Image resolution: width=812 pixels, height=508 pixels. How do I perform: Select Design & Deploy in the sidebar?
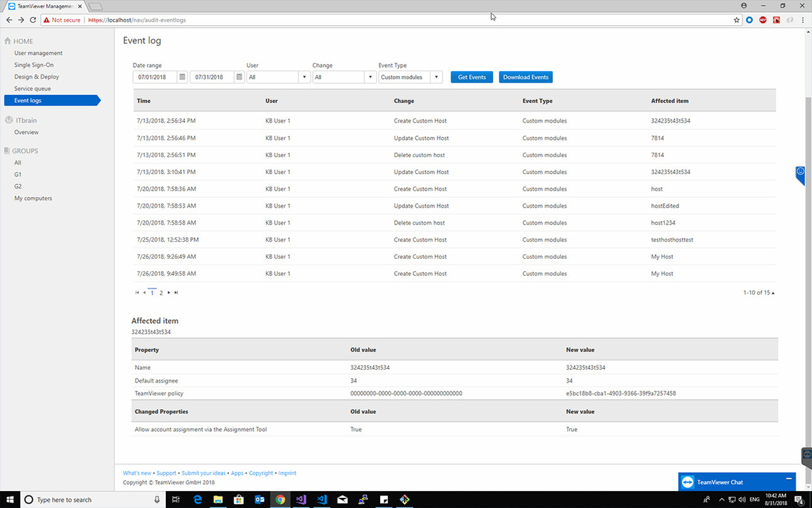click(37, 77)
